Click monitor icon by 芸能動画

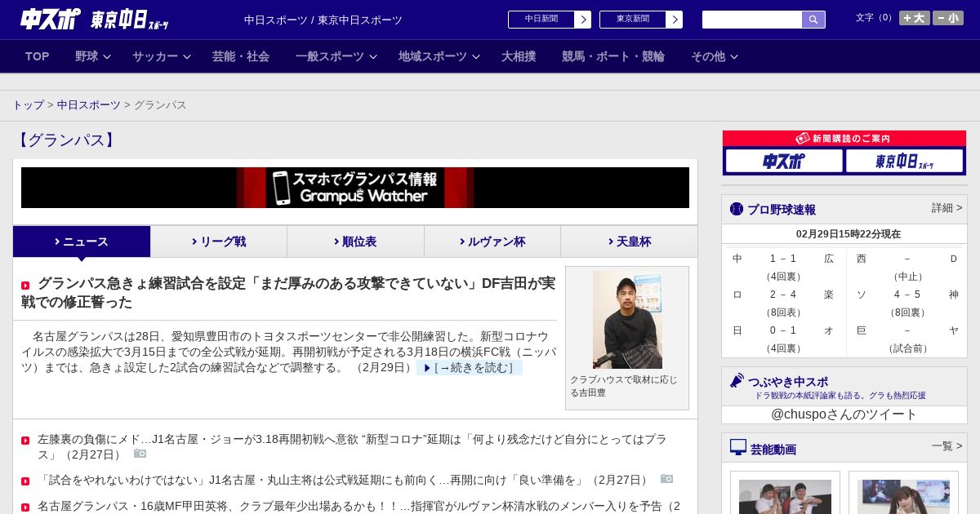click(738, 447)
